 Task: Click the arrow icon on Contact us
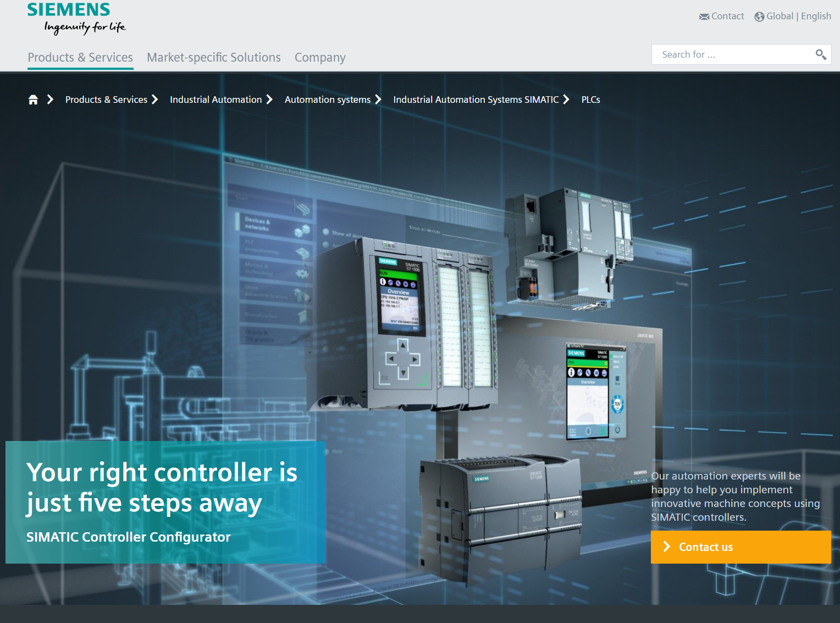click(666, 547)
